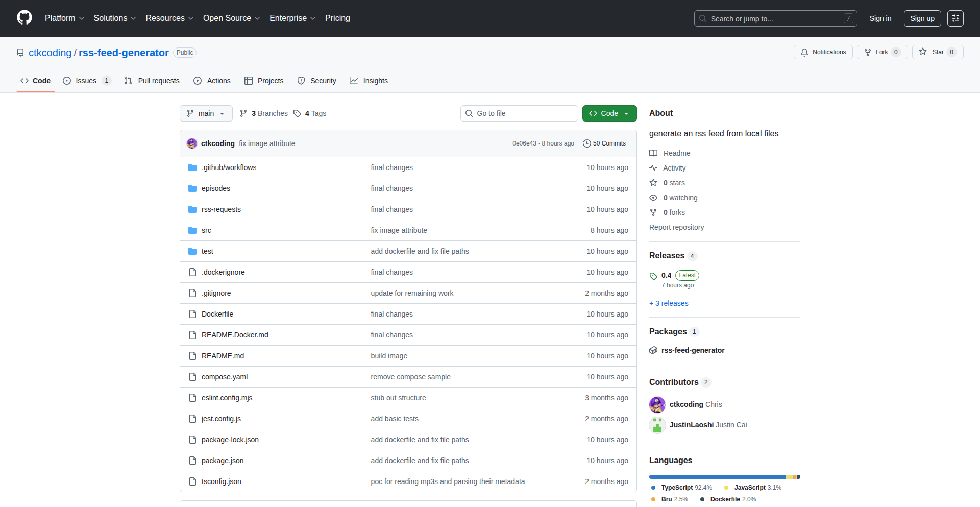
Task: Expand the main branch selector dropdown
Action: click(x=206, y=113)
